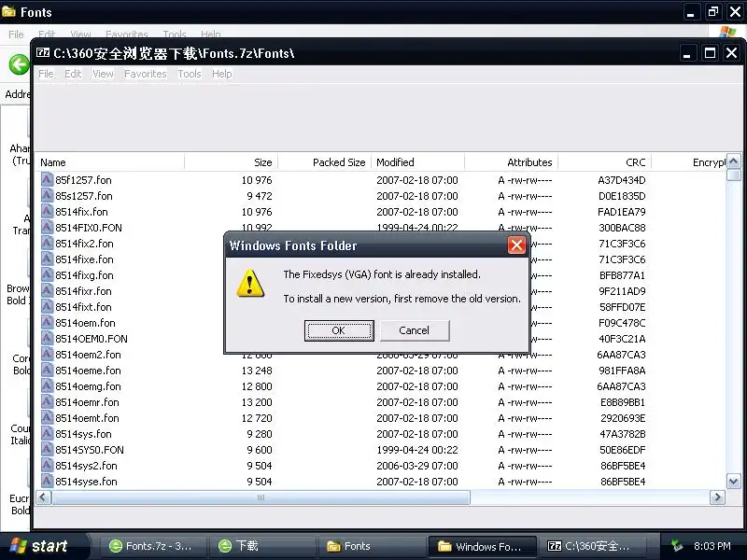Switch to Fonts folder taskbar item
The image size is (747, 560).
[x=373, y=546]
